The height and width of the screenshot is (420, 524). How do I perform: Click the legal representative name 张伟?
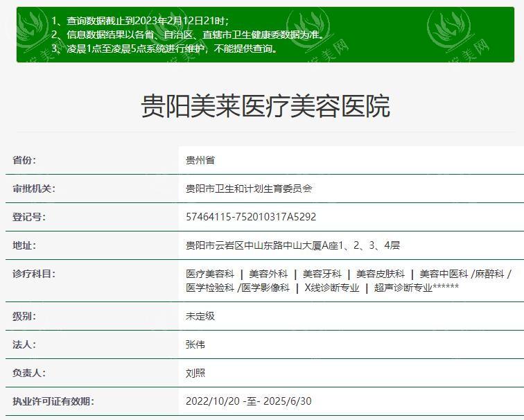tap(195, 344)
